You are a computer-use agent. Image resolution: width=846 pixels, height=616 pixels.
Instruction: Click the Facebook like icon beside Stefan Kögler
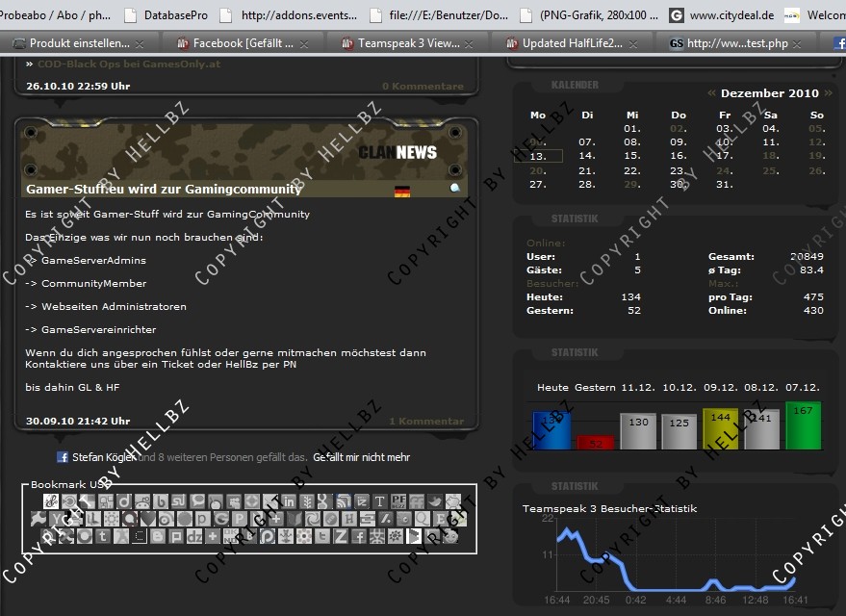tap(63, 458)
